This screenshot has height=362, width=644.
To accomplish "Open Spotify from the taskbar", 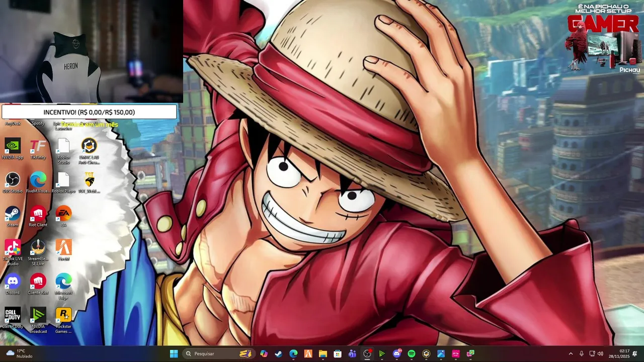I will (412, 353).
